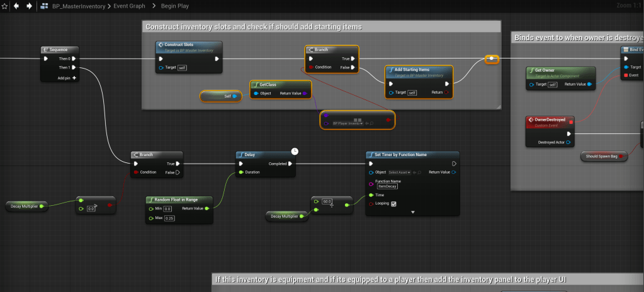Click the Function Name ItemDecay field
Viewport: 644px width, 292px height.
click(x=387, y=186)
